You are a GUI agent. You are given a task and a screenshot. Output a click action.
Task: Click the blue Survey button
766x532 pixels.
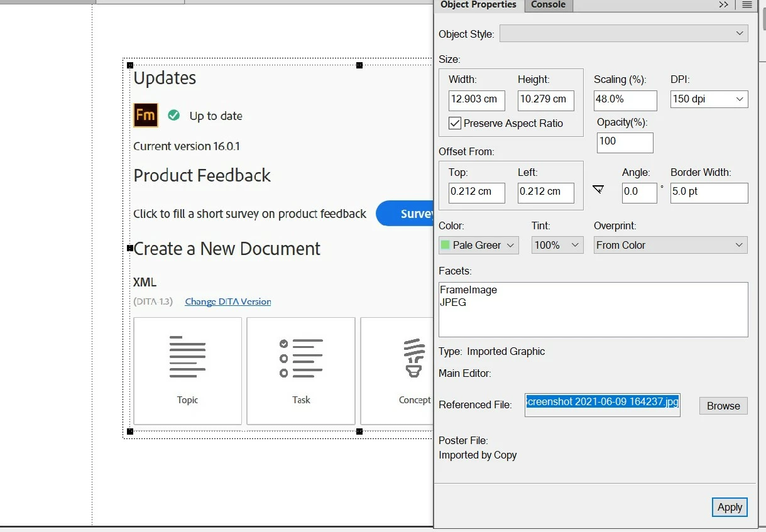click(x=405, y=214)
